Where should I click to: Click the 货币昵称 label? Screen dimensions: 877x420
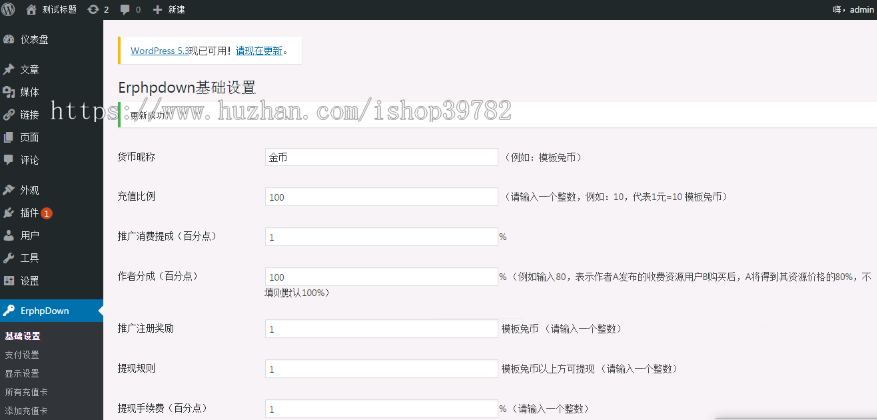[136, 157]
